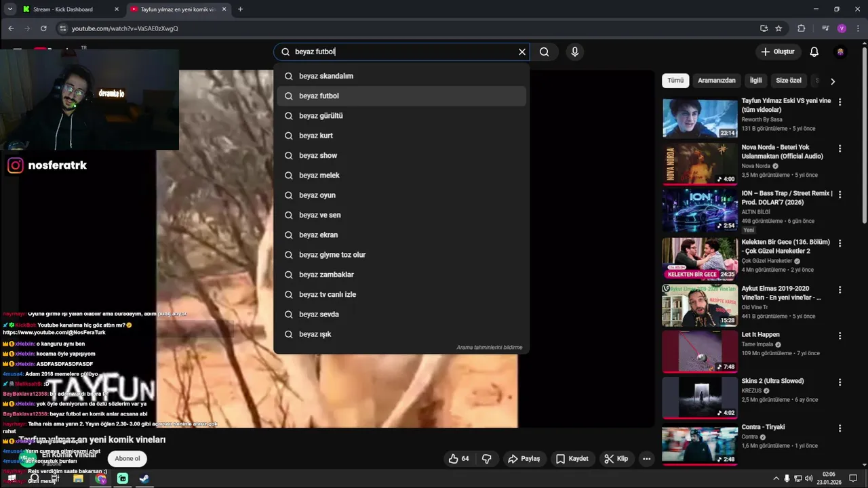Clear the YouTube search box text
Image resolution: width=868 pixels, height=488 pixels.
[x=522, y=52]
